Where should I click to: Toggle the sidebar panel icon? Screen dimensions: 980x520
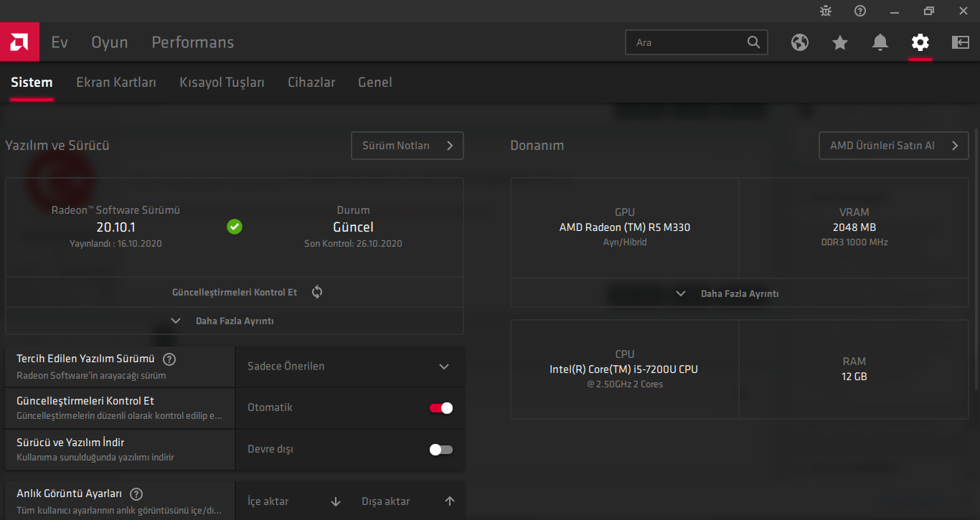coord(961,42)
